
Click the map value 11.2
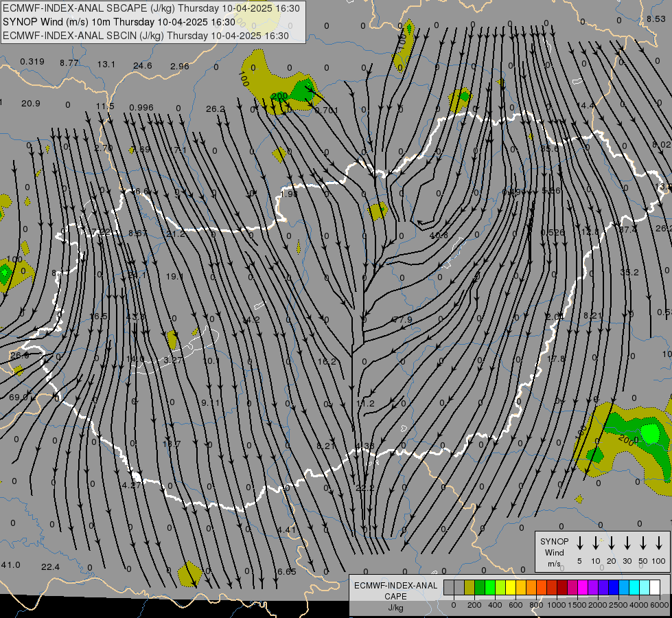(365, 403)
